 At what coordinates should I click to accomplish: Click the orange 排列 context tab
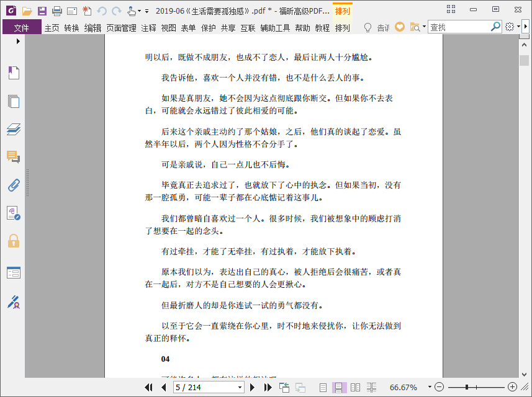tap(342, 11)
